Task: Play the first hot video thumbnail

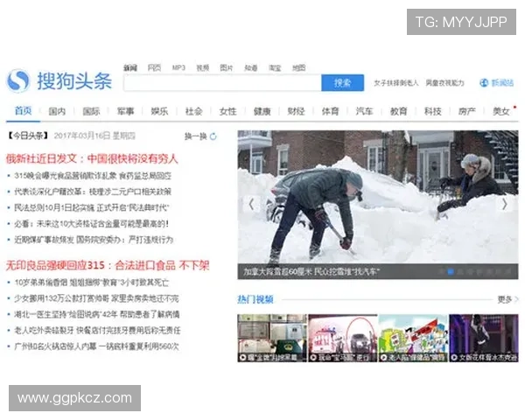Action: point(272,339)
